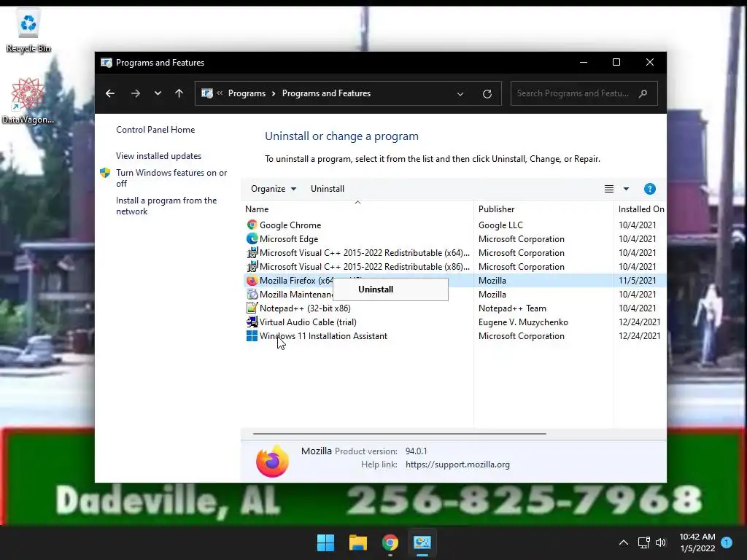Click the volume speaker tray icon

pos(661,542)
